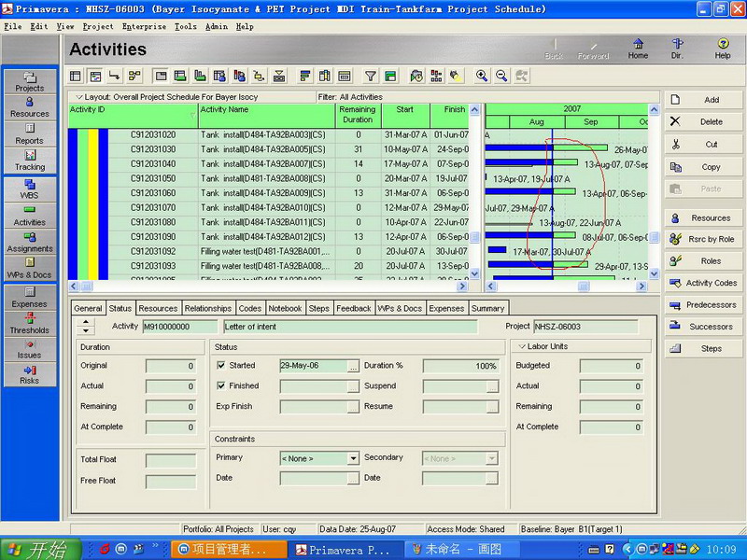Click the Delete button in command bar
This screenshot has height=560, width=747.
pyautogui.click(x=703, y=122)
